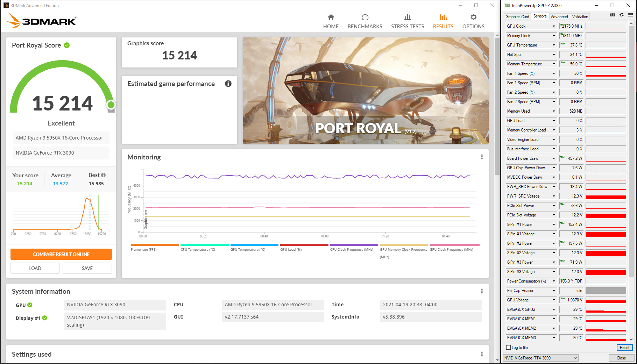The image size is (637, 364).
Task: Switch to the RESULTS tab in 3DMark
Action: 443,22
